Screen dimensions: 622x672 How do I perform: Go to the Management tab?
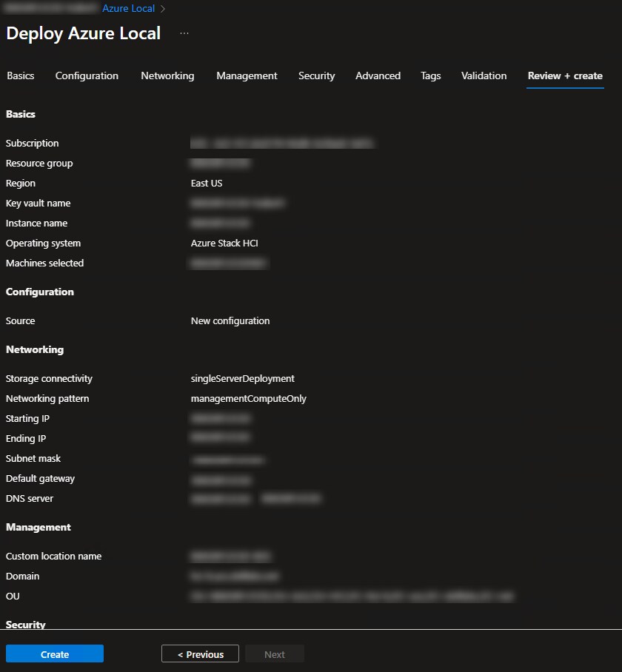[x=247, y=75]
